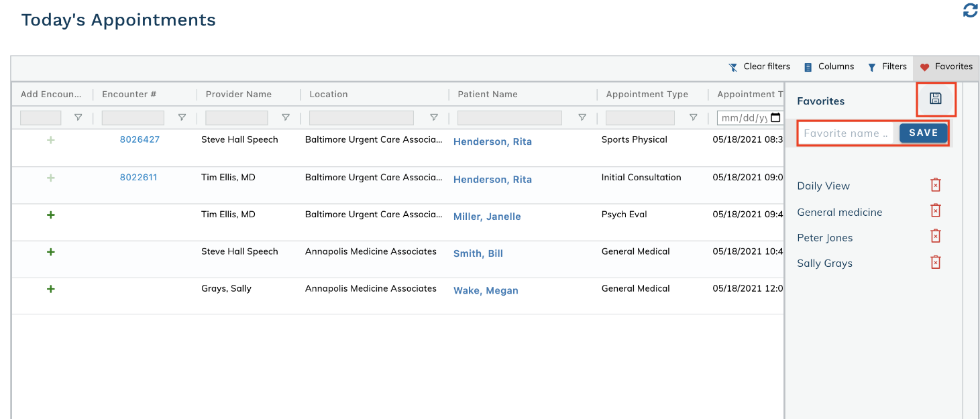Click plus icon in encounter 8022611 row

coord(51,178)
